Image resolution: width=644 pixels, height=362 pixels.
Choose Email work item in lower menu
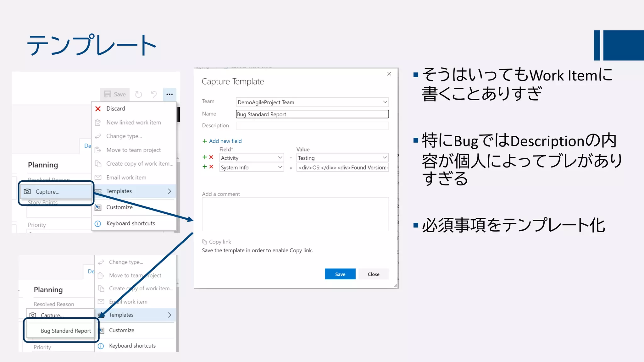pyautogui.click(x=135, y=302)
